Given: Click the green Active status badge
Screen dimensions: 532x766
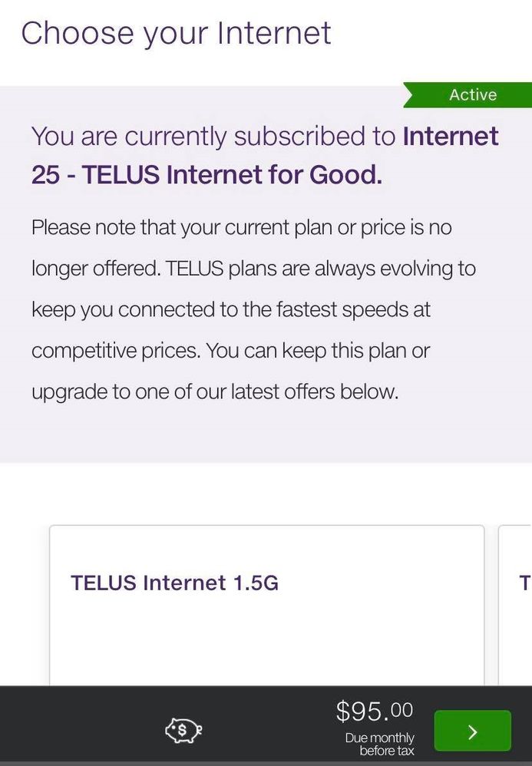Looking at the screenshot, I should point(471,94).
